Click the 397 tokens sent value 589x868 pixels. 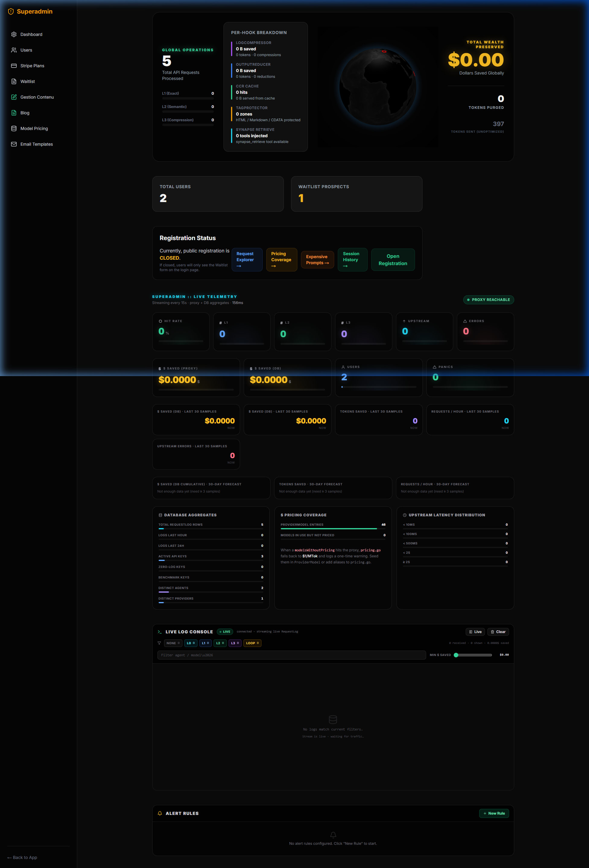pyautogui.click(x=498, y=124)
